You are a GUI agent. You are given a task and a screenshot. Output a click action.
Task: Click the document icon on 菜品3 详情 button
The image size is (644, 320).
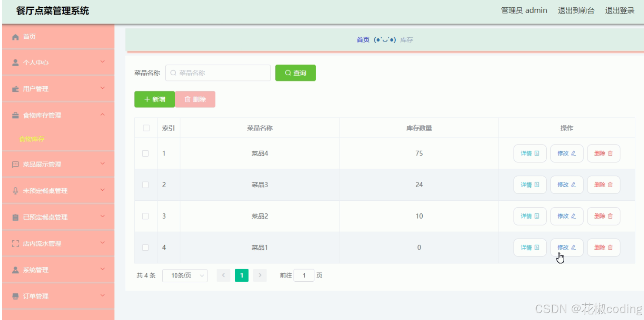pyautogui.click(x=537, y=185)
